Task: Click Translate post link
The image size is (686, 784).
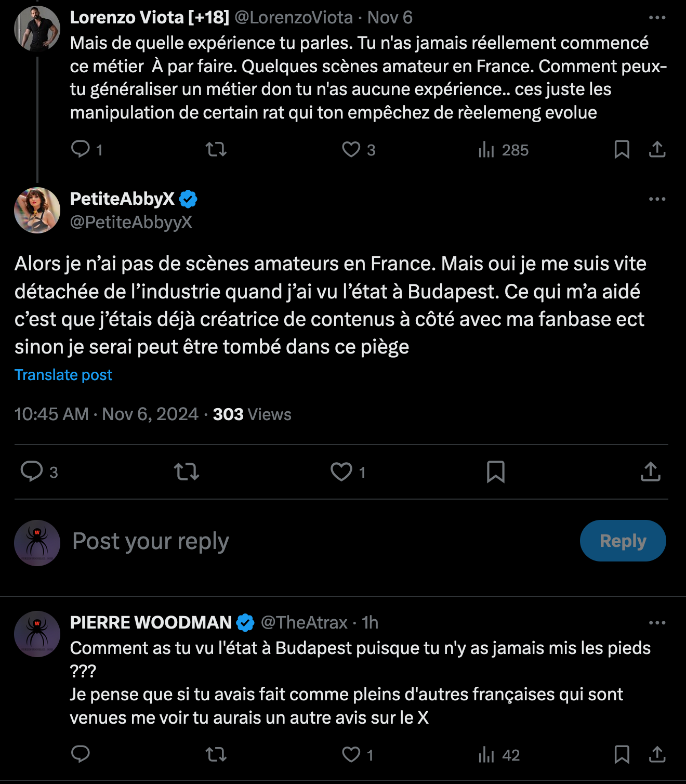Action: tap(63, 375)
